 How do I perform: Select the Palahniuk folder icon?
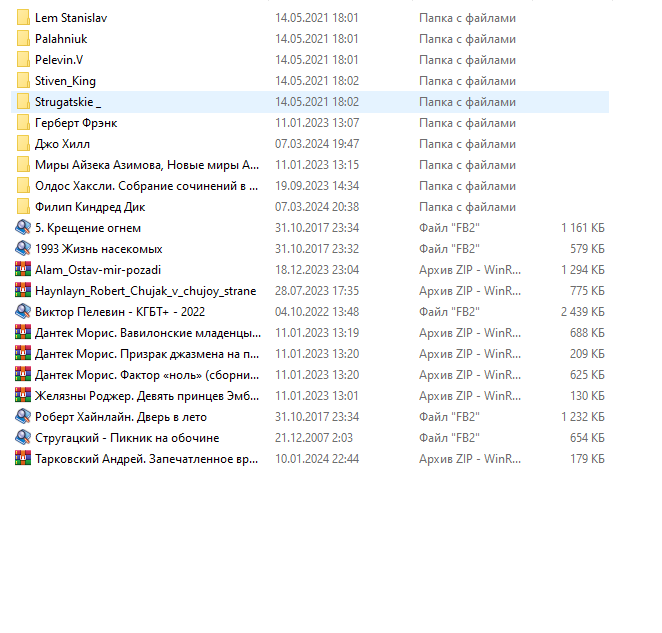[x=23, y=39]
